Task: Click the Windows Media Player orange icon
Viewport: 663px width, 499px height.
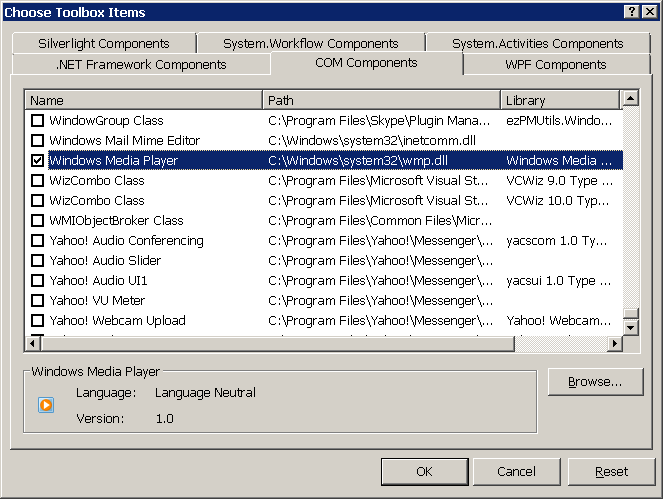Action: (45, 405)
